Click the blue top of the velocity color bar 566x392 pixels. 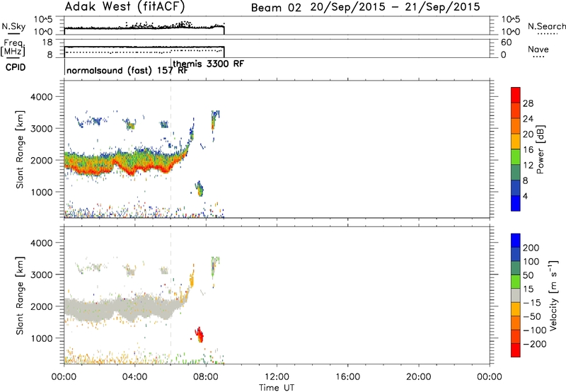tap(516, 241)
